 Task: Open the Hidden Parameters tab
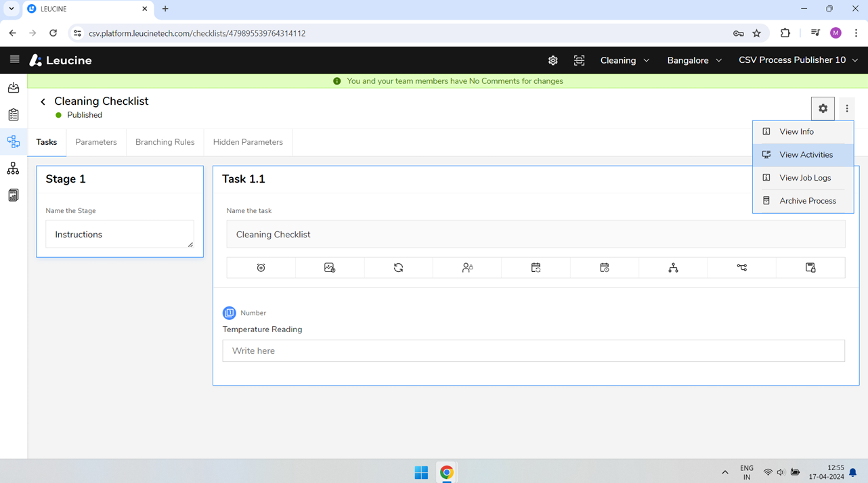click(x=248, y=142)
